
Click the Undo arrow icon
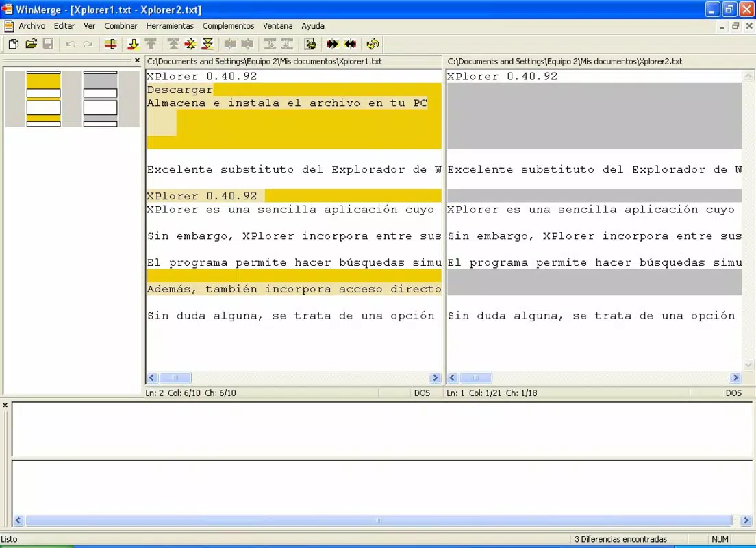pos(71,45)
